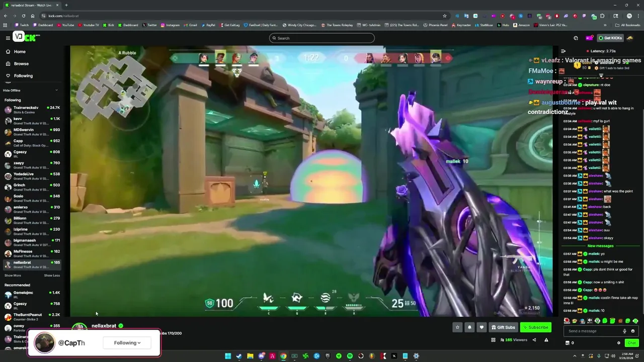Reload the page with refresh icon
This screenshot has width=644, height=362.
pos(23,16)
